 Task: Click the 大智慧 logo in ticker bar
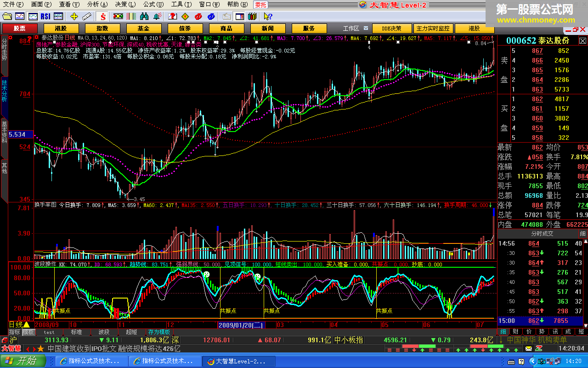click(x=11, y=349)
